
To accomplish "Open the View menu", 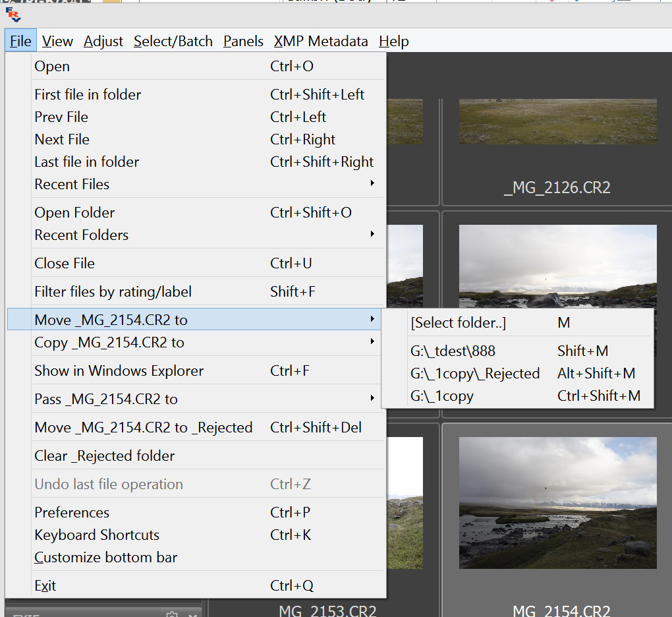I will tap(57, 41).
